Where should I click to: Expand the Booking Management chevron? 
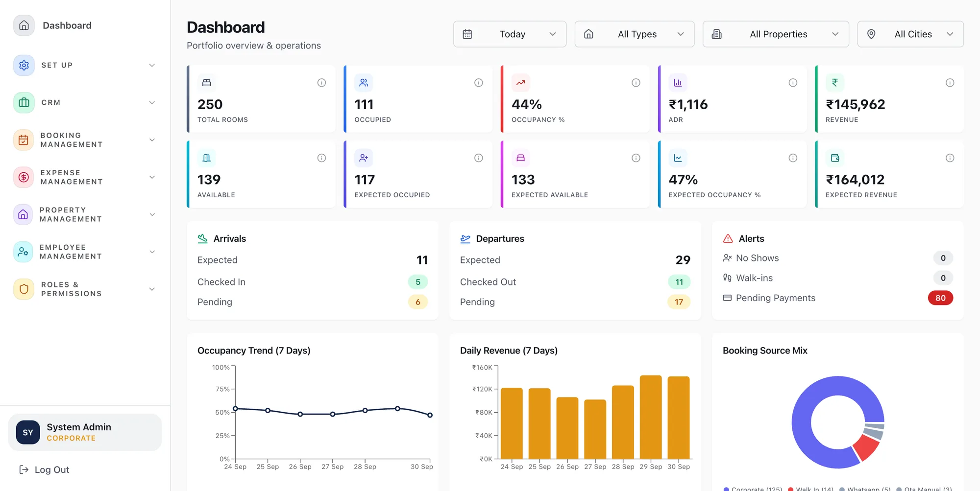152,140
